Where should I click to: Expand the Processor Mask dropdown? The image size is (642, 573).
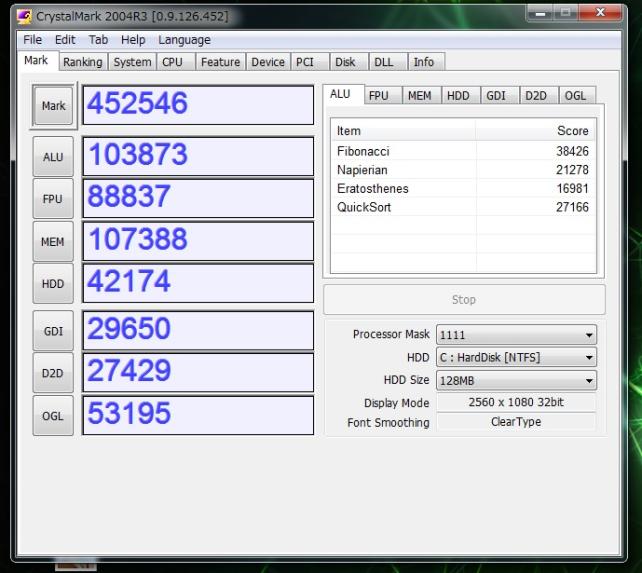[516, 335]
